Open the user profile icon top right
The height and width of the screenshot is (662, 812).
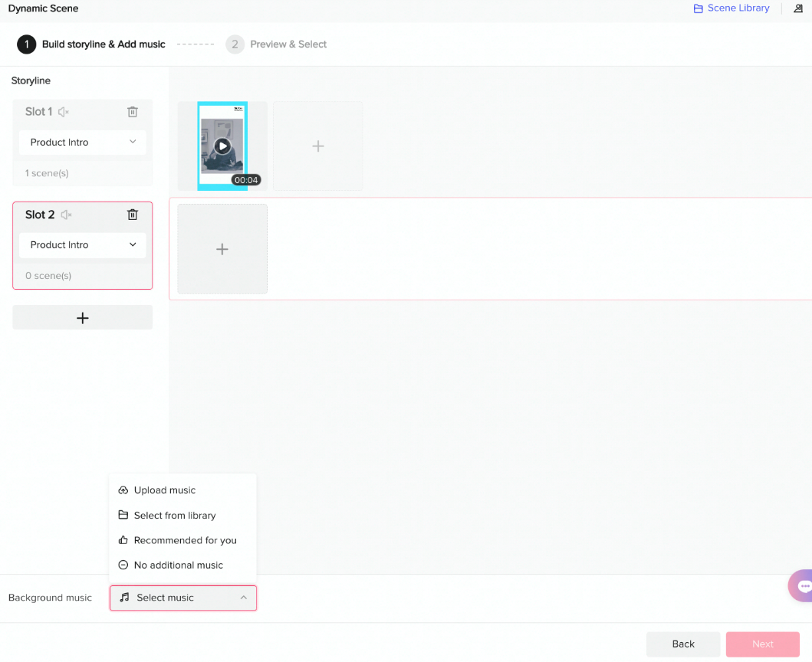tap(798, 8)
